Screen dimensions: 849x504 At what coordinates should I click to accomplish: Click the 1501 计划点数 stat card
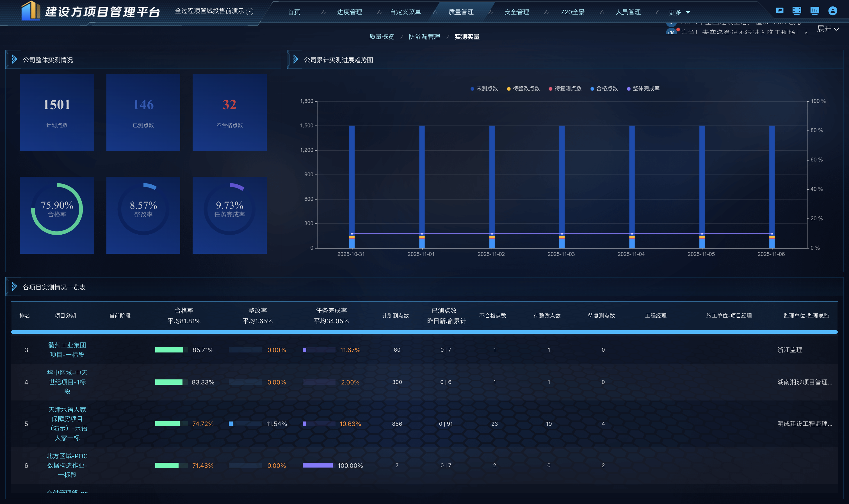[57, 113]
